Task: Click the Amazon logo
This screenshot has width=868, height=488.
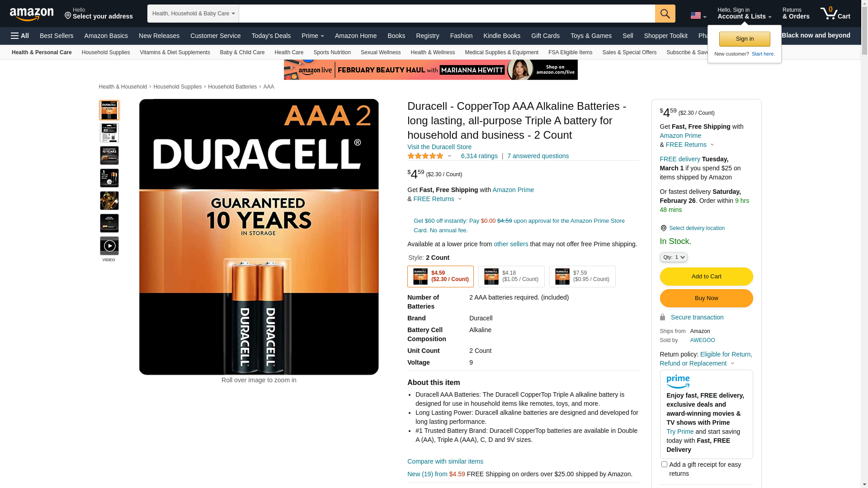Action: pyautogui.click(x=32, y=14)
